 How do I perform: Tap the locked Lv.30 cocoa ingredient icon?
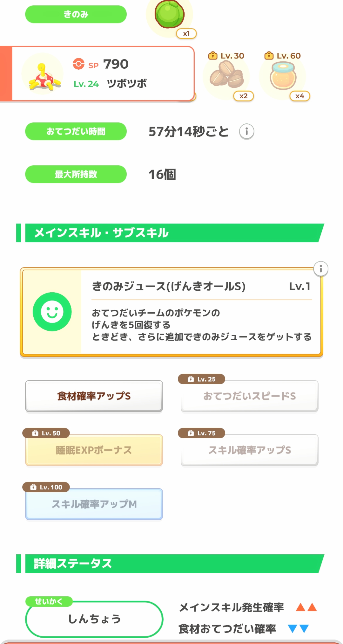pyautogui.click(x=227, y=76)
